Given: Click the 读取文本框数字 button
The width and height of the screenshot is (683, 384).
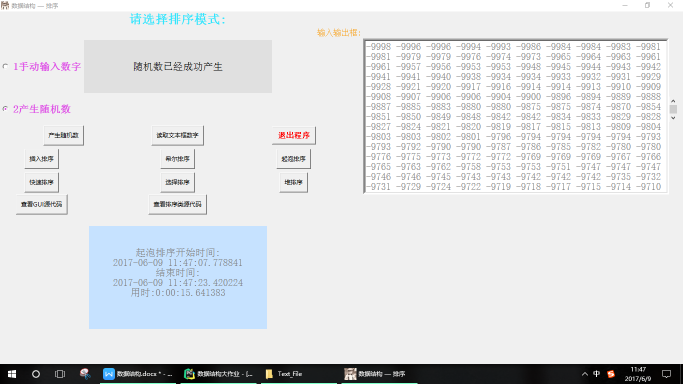Looking at the screenshot, I should click(x=177, y=135).
